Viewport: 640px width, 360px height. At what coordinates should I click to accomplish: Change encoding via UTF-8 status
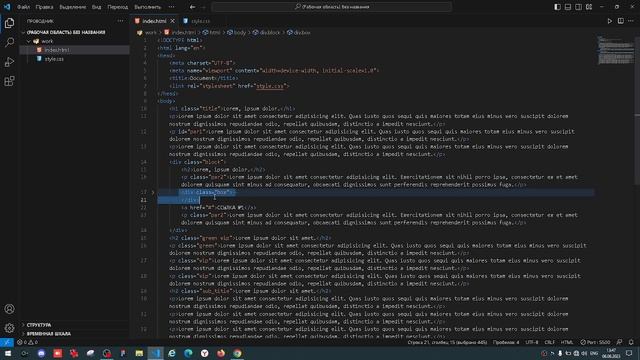(x=531, y=342)
